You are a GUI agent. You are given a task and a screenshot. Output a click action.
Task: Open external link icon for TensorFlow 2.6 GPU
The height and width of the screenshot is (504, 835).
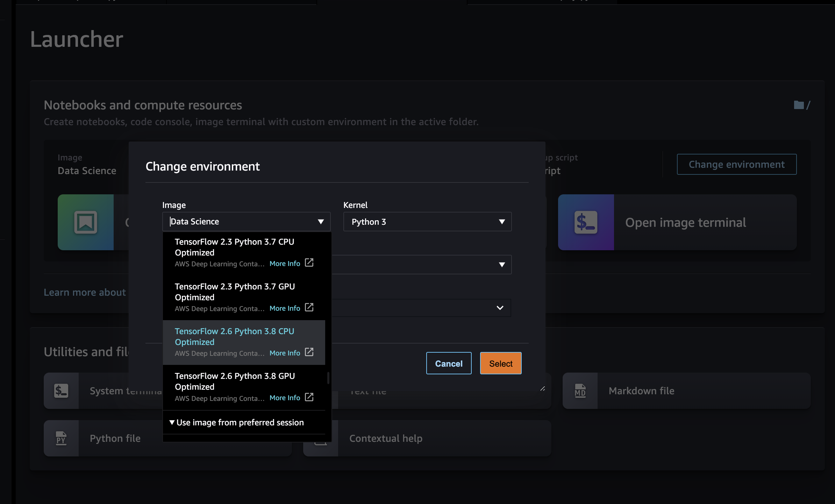(x=309, y=397)
